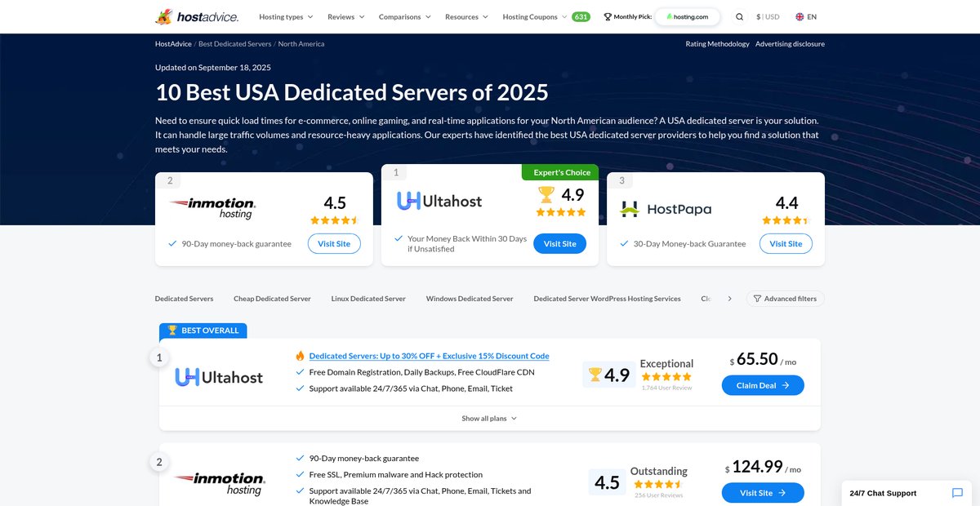Screen dimensions: 980x506
Task: Select the Linux Dedicated Server tab
Action: (x=368, y=299)
